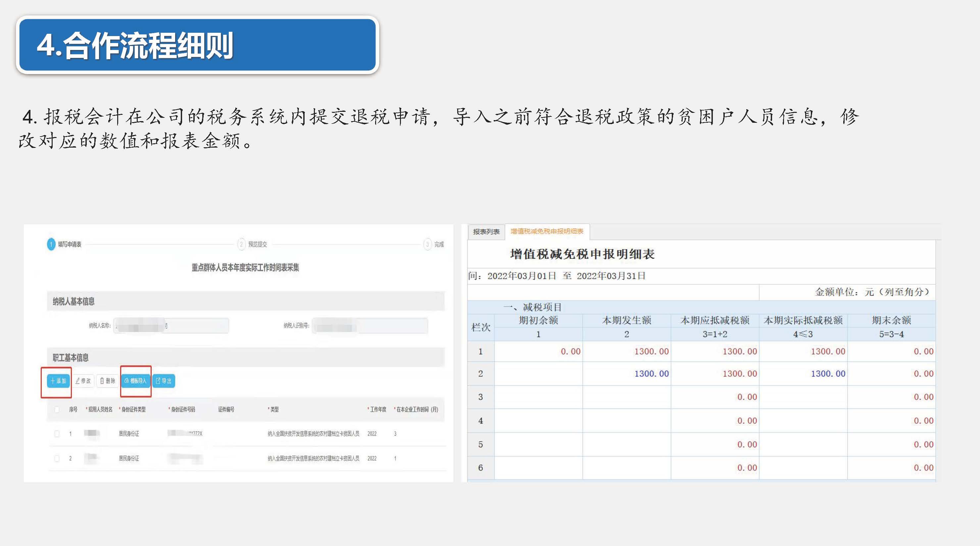
Task: Click the 类型 text in employee row 1
Action: (x=314, y=434)
